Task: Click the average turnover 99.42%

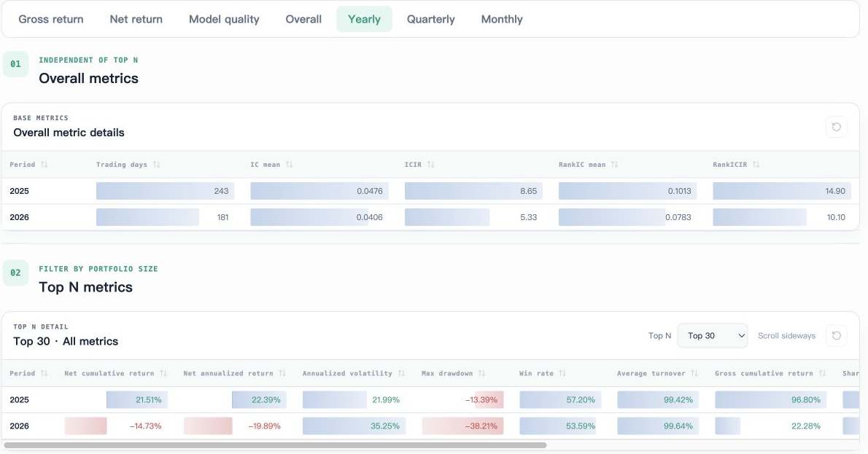Action: click(678, 400)
